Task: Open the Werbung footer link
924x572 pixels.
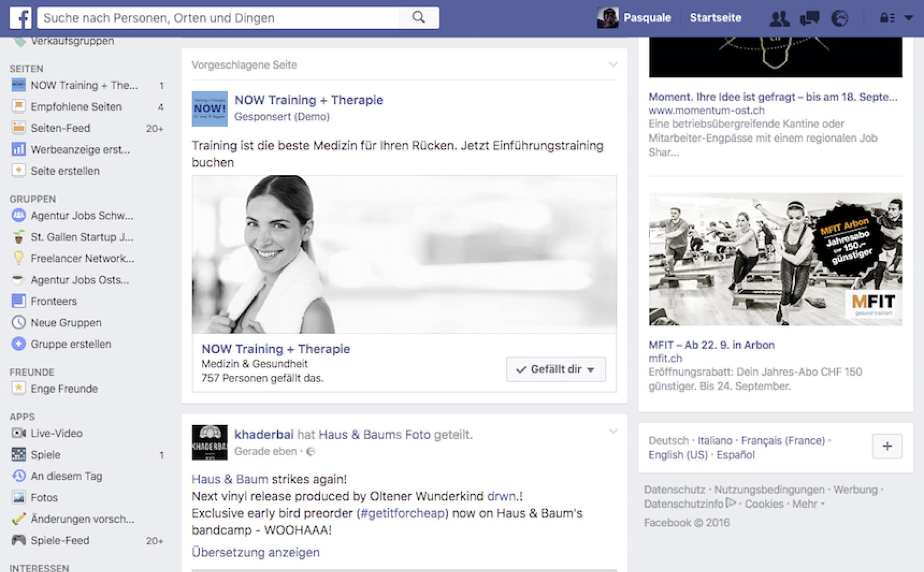Action: point(855,489)
